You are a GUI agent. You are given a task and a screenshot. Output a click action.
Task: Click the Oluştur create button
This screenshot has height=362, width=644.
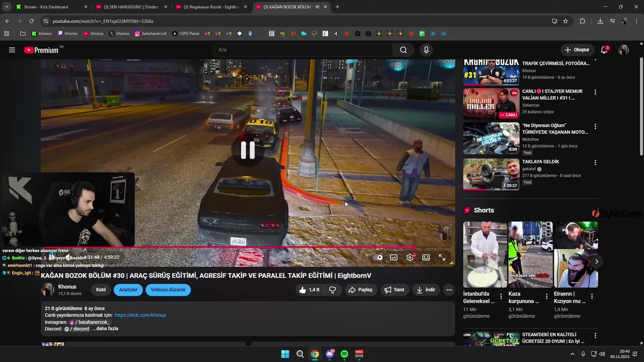coord(577,50)
